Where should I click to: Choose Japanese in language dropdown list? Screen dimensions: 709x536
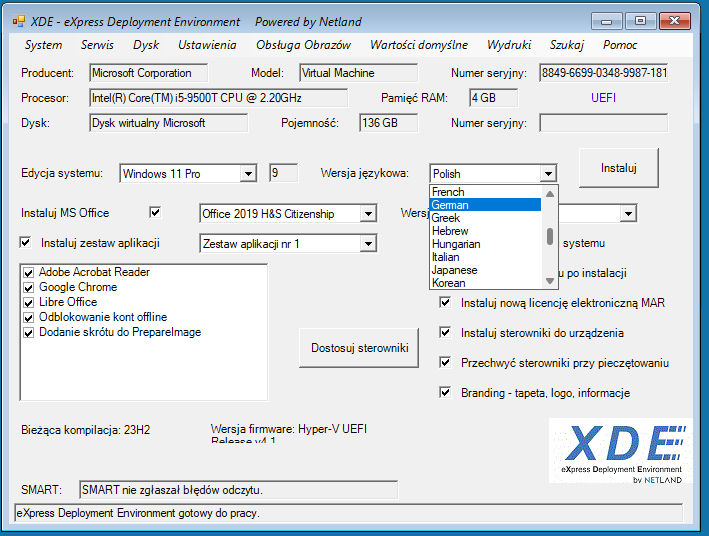point(484,270)
